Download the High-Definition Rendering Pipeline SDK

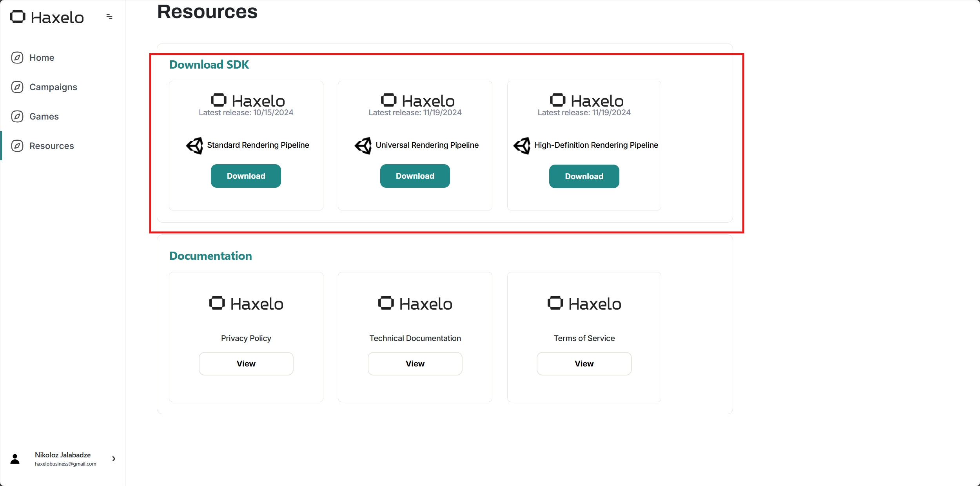coord(584,176)
